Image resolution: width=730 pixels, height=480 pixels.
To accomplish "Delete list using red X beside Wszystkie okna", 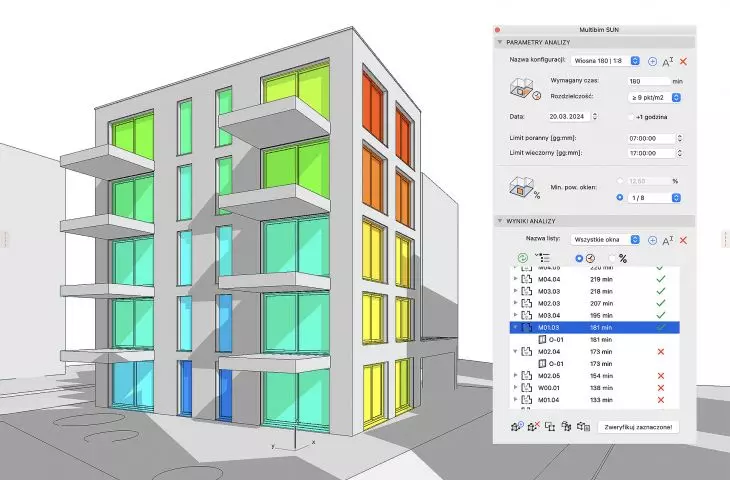I will pos(683,240).
